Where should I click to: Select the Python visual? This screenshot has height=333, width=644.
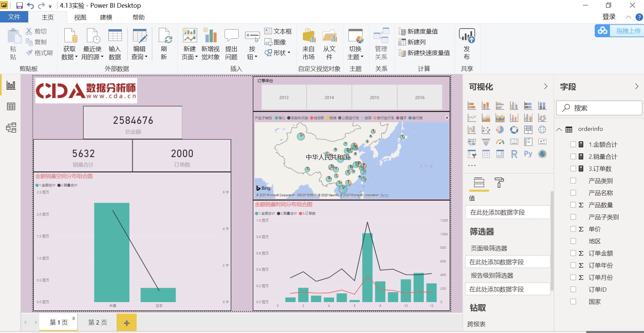coord(528,154)
